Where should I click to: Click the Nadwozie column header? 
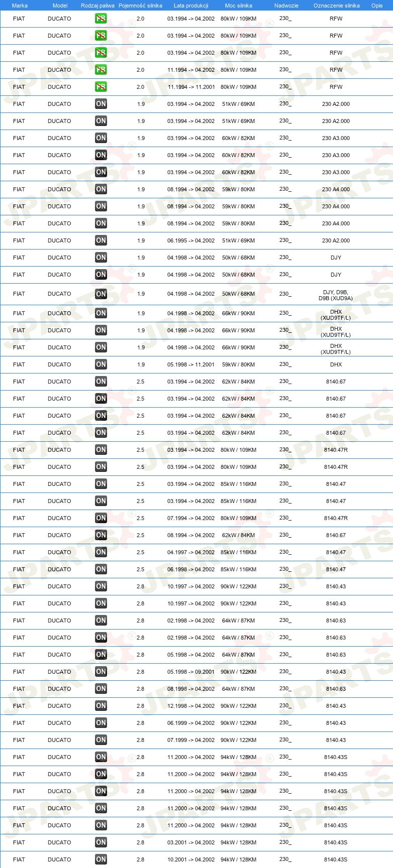point(286,6)
